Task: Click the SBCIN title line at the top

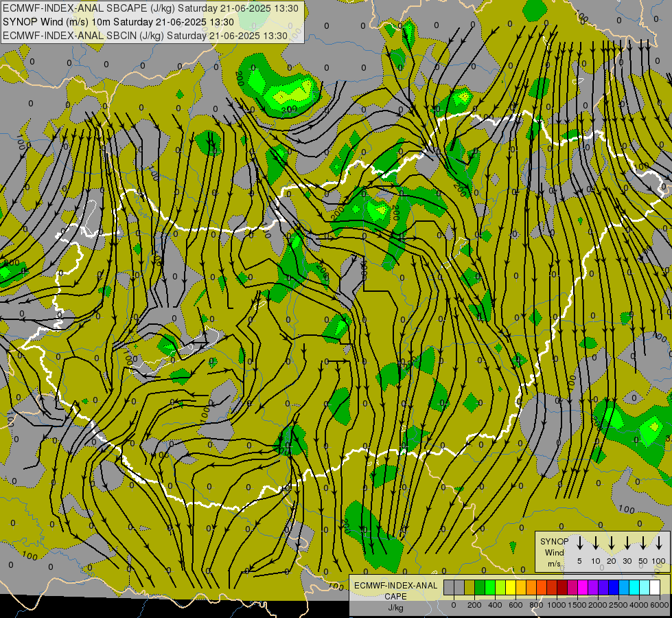Action: pyautogui.click(x=145, y=36)
